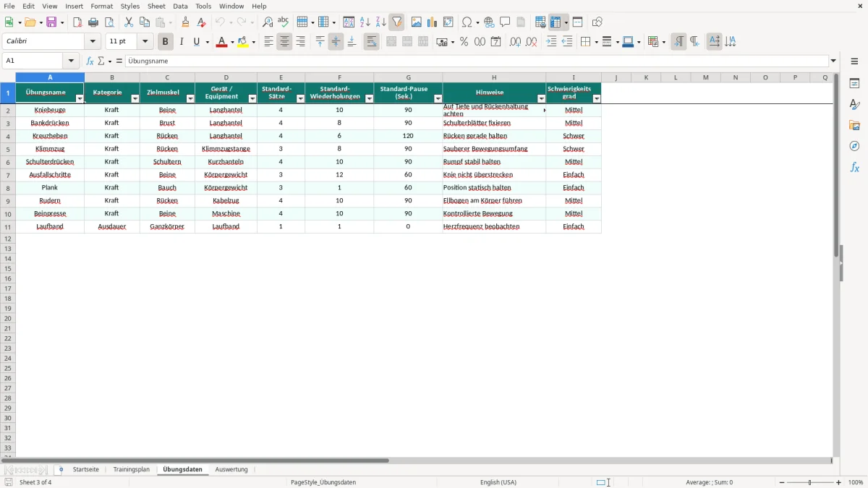Screen dimensions: 868x488
Task: Click the Print icon
Action: 93,22
